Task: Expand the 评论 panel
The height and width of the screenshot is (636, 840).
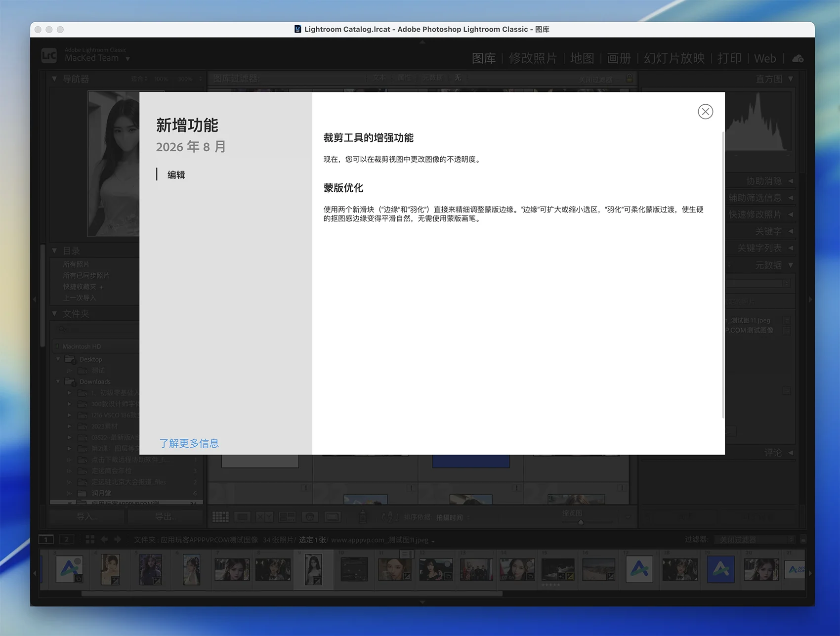Action: pyautogui.click(x=791, y=453)
